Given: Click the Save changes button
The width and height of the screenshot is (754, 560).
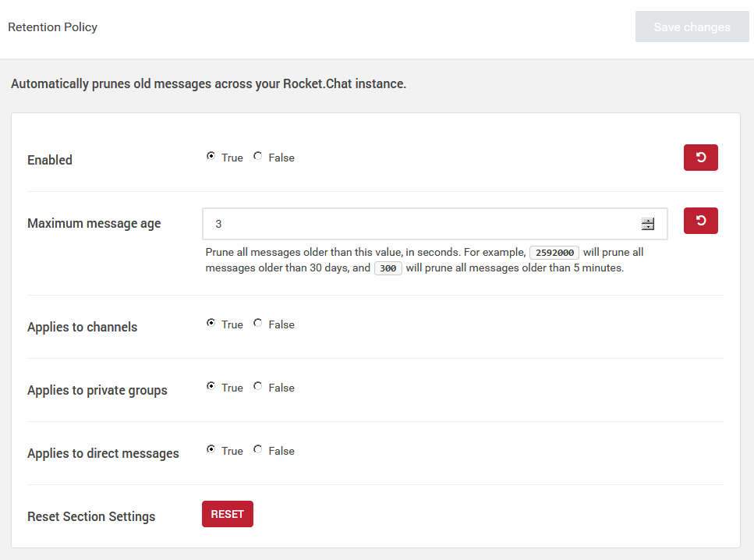Looking at the screenshot, I should (x=692, y=27).
